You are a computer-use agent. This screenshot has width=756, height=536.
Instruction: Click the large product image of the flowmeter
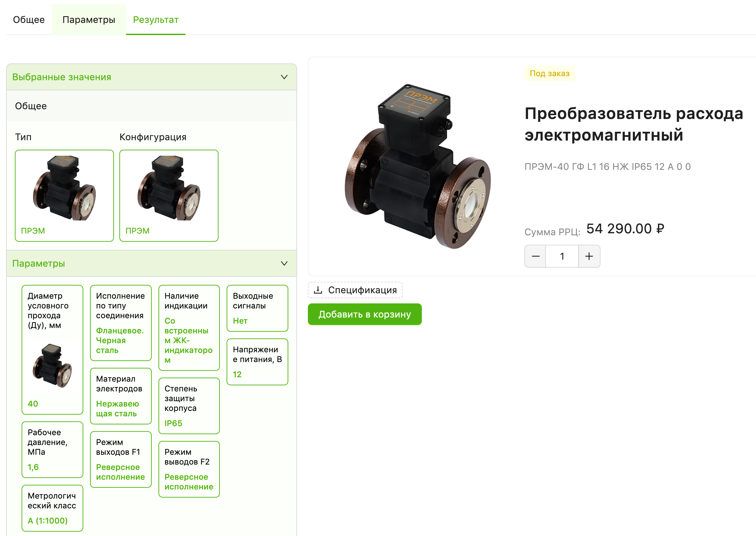point(417,166)
